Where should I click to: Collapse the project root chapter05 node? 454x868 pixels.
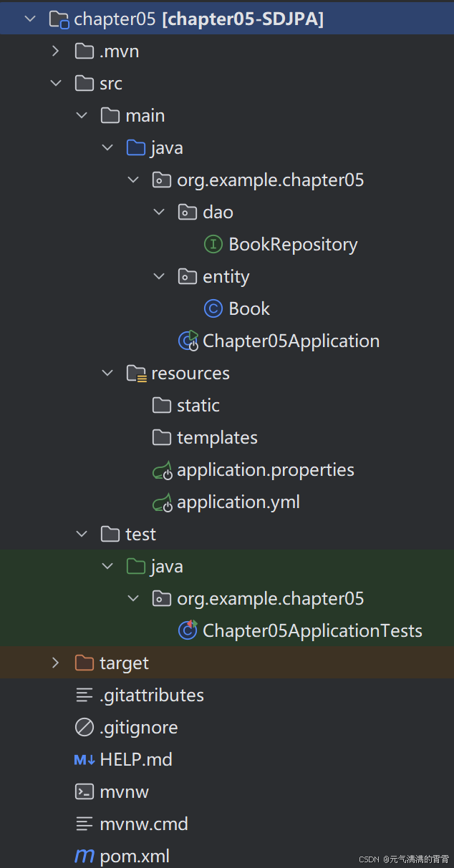(30, 19)
